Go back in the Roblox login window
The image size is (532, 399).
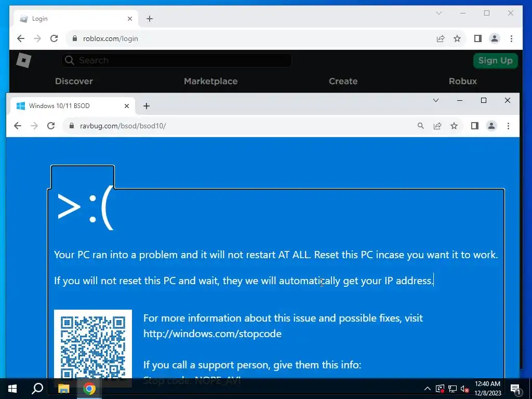21,38
